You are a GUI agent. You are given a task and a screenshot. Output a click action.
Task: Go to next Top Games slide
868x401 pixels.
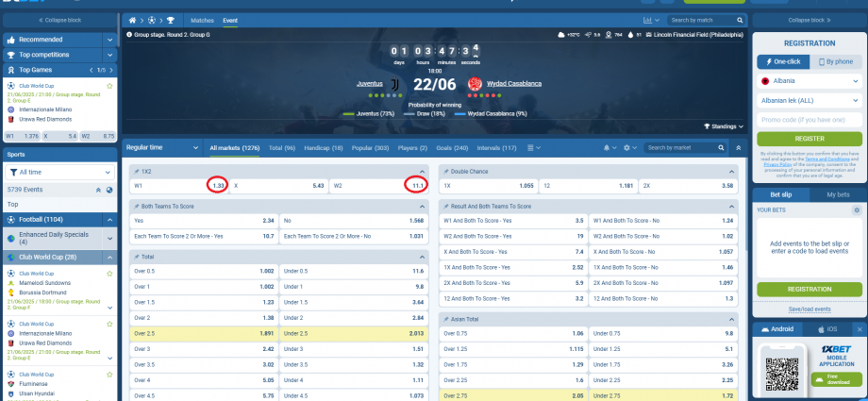point(111,71)
